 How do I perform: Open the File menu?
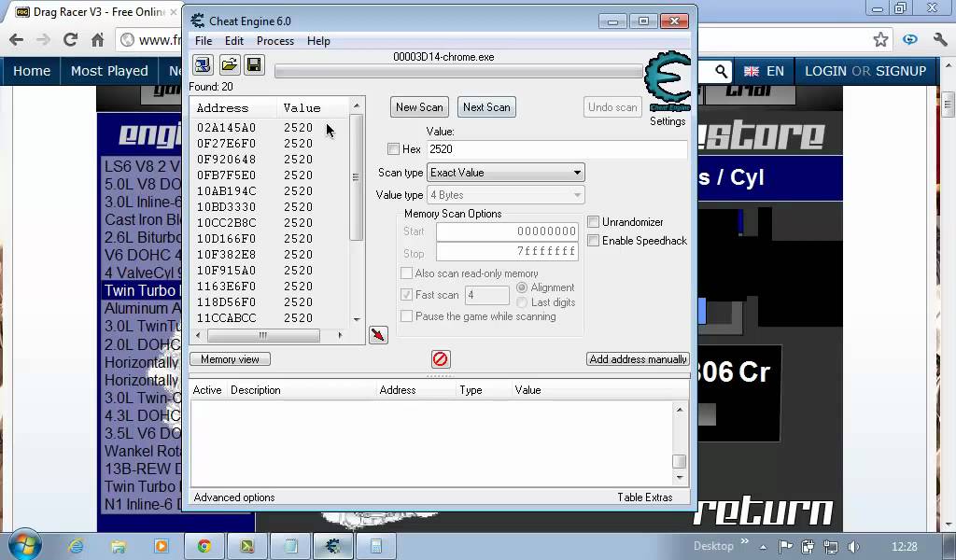click(x=204, y=41)
